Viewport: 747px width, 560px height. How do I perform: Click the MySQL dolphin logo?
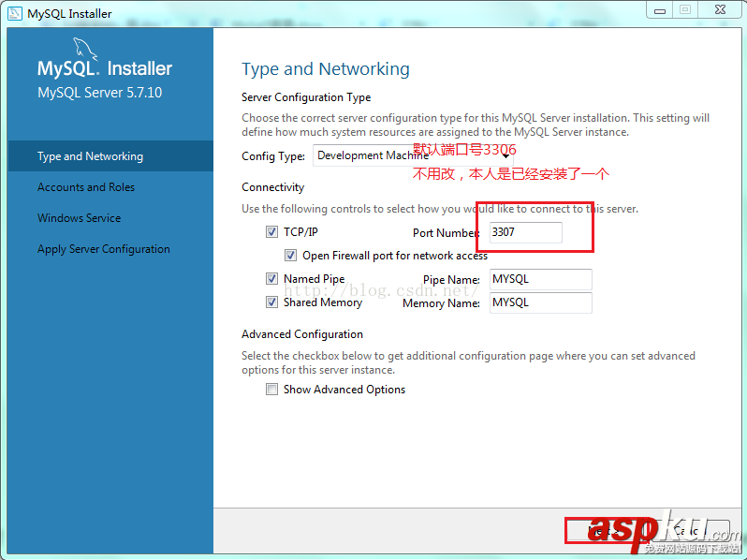point(85,49)
